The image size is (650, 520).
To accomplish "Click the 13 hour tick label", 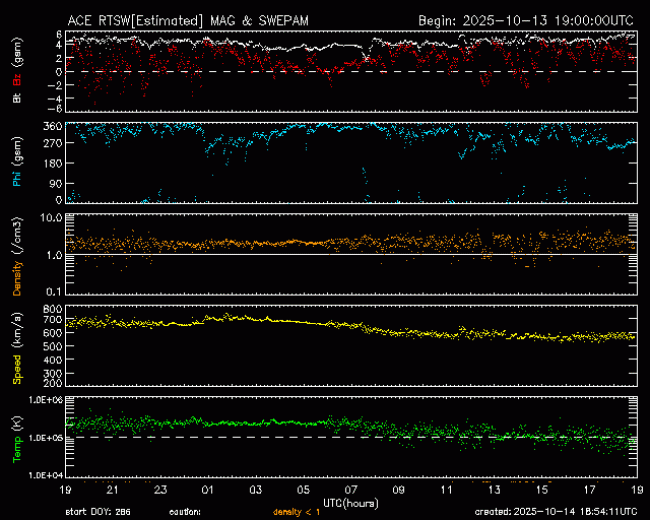I will click(x=494, y=490).
